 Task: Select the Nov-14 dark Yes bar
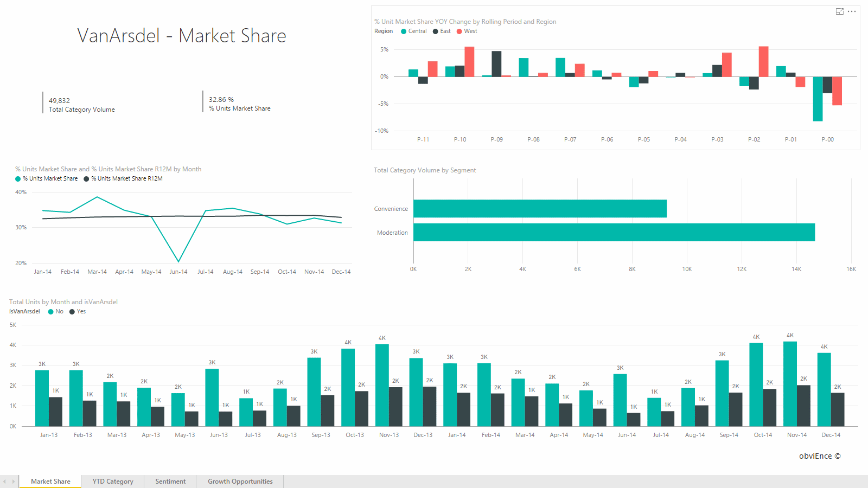803,406
